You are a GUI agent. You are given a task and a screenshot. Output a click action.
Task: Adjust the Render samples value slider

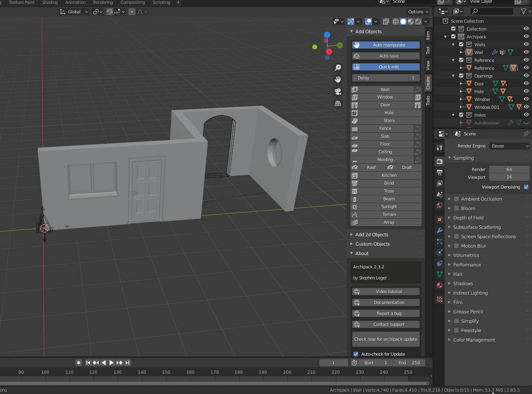click(x=509, y=169)
